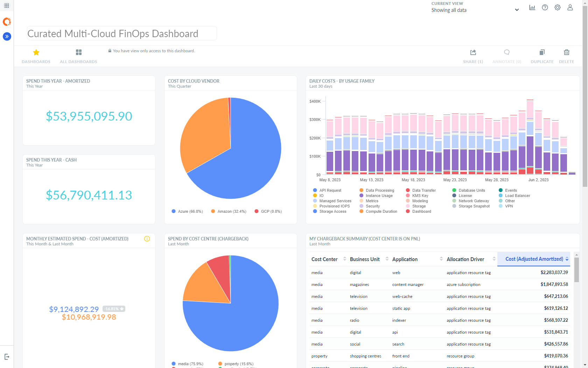The image size is (588, 368).
Task: Click the logout icon at bottom left
Action: tap(7, 356)
